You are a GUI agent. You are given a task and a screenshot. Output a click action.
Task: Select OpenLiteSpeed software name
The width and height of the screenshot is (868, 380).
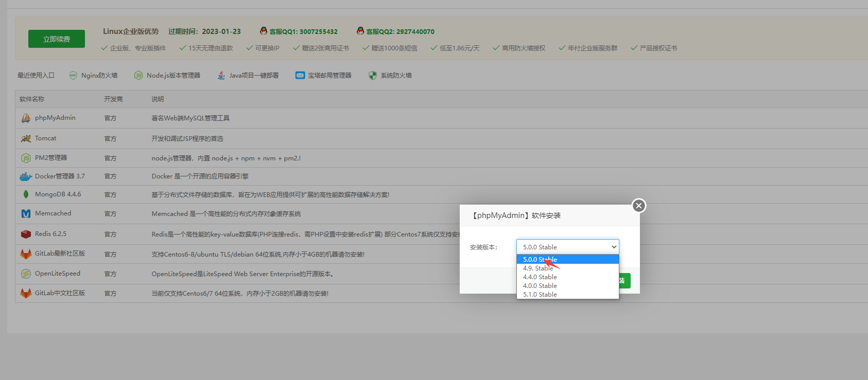pos(58,274)
